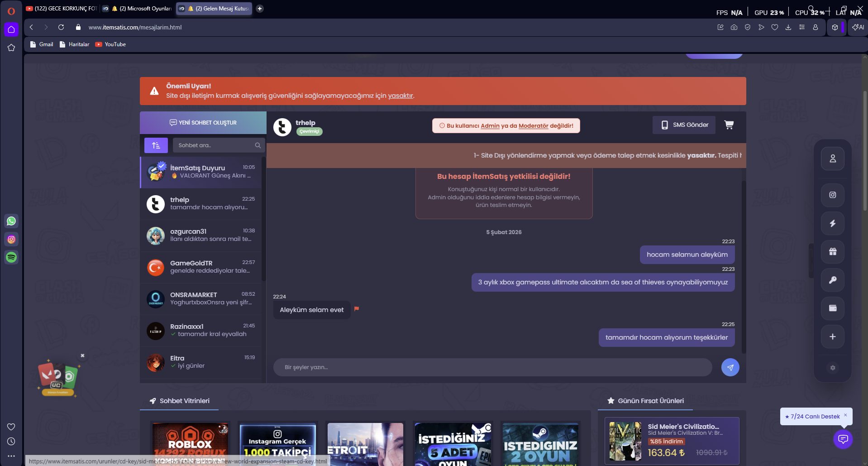Viewport: 868px width, 466px height.
Task: Close the 7/24 Canlı Destek popup
Action: (845, 415)
